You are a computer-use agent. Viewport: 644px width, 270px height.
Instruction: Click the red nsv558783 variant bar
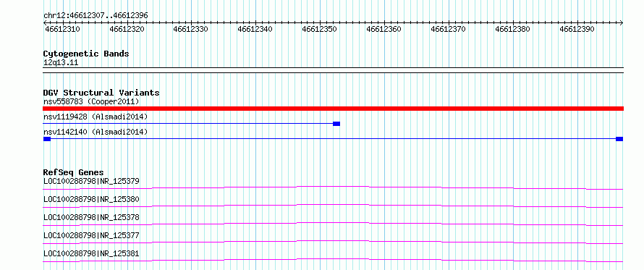[x=333, y=109]
